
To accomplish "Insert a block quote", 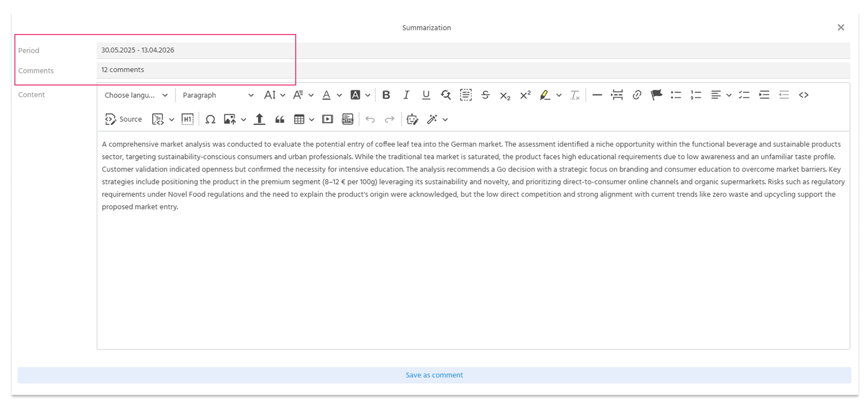I will pyautogui.click(x=280, y=120).
